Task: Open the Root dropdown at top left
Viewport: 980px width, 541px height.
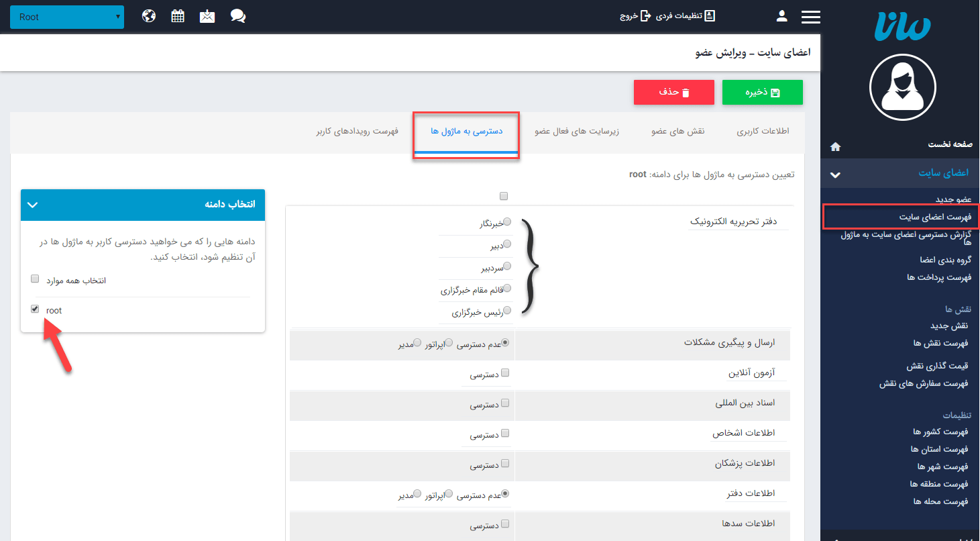Action: tap(66, 17)
